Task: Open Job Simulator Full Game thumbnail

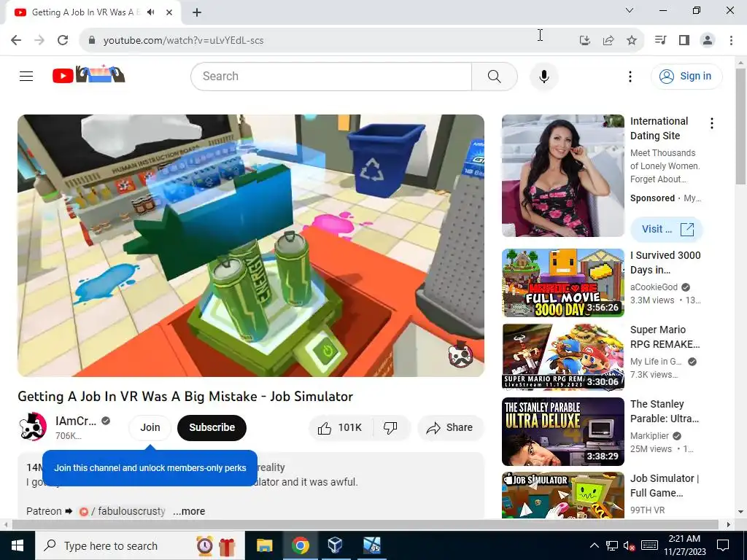Action: click(x=562, y=495)
